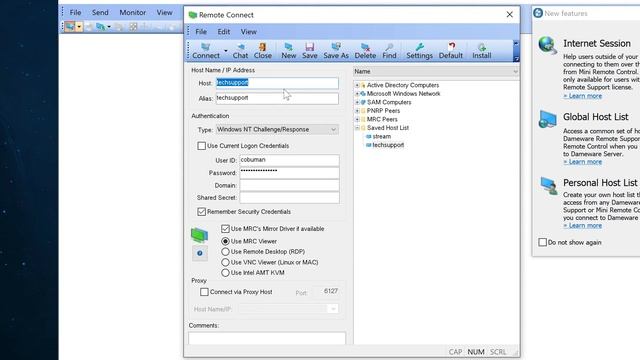Click Learn more under Global Host List

coord(582,162)
